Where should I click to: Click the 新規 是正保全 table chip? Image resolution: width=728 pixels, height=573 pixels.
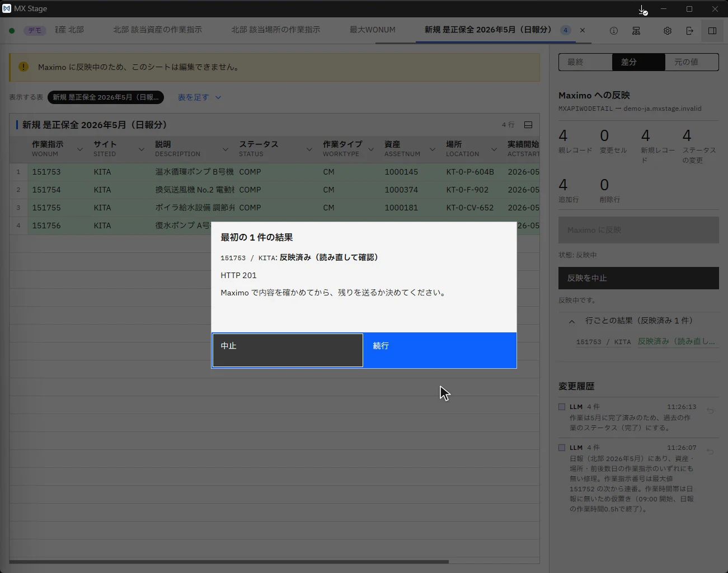[x=106, y=97]
